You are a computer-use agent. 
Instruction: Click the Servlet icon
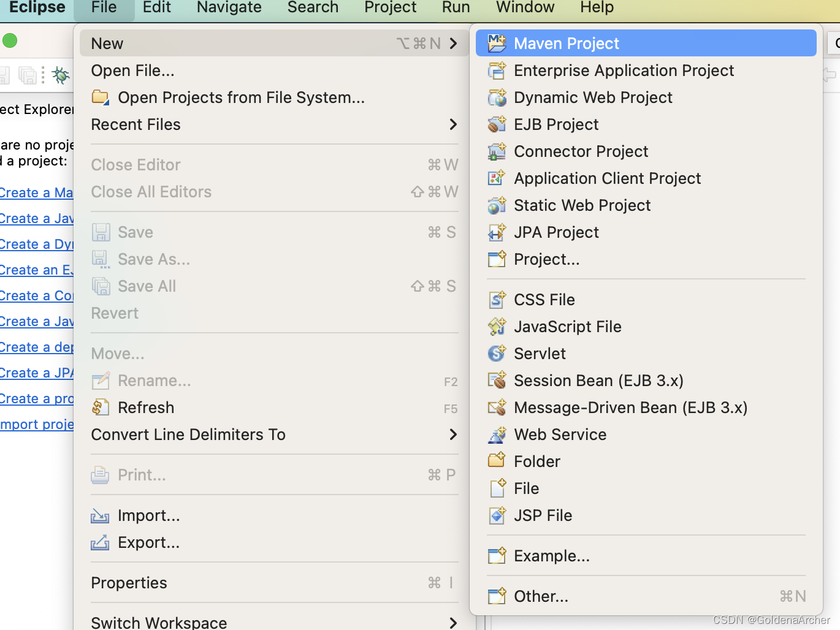point(497,354)
